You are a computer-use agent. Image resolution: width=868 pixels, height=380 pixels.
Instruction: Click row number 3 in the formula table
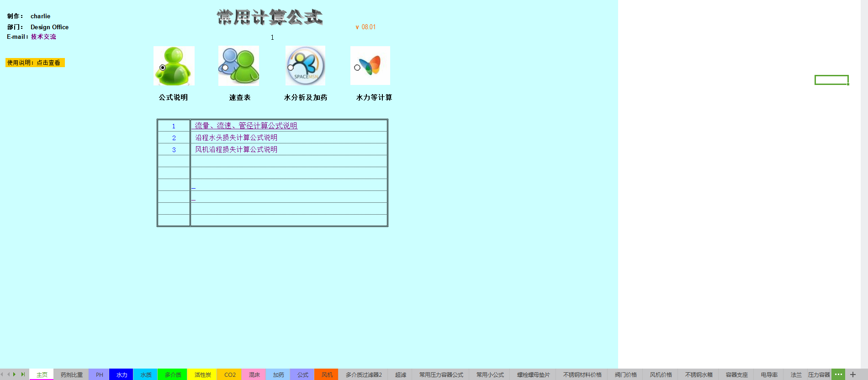174,149
